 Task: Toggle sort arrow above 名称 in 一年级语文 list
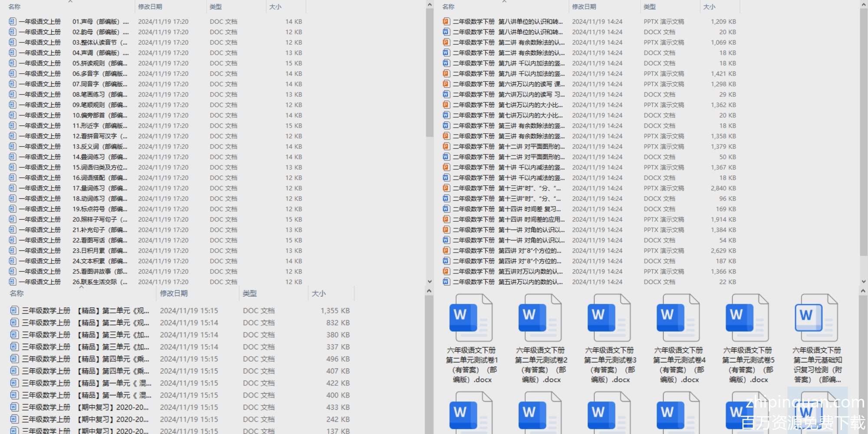click(x=70, y=2)
